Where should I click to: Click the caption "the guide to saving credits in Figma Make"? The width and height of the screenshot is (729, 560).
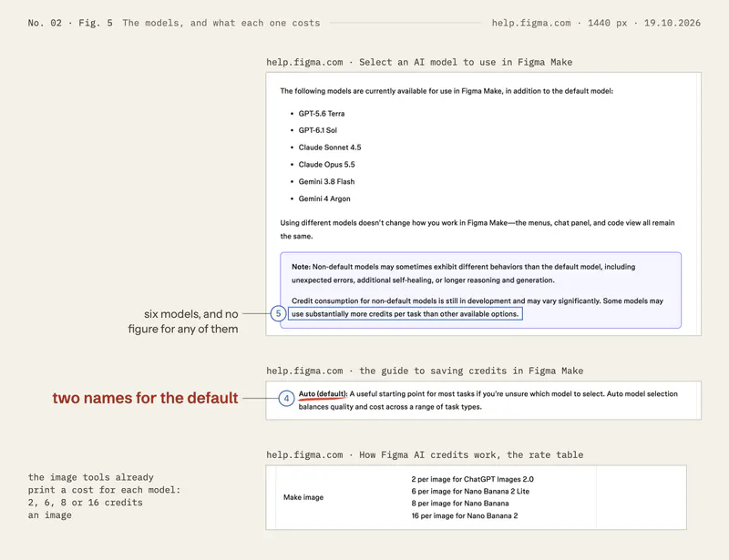[x=471, y=371]
